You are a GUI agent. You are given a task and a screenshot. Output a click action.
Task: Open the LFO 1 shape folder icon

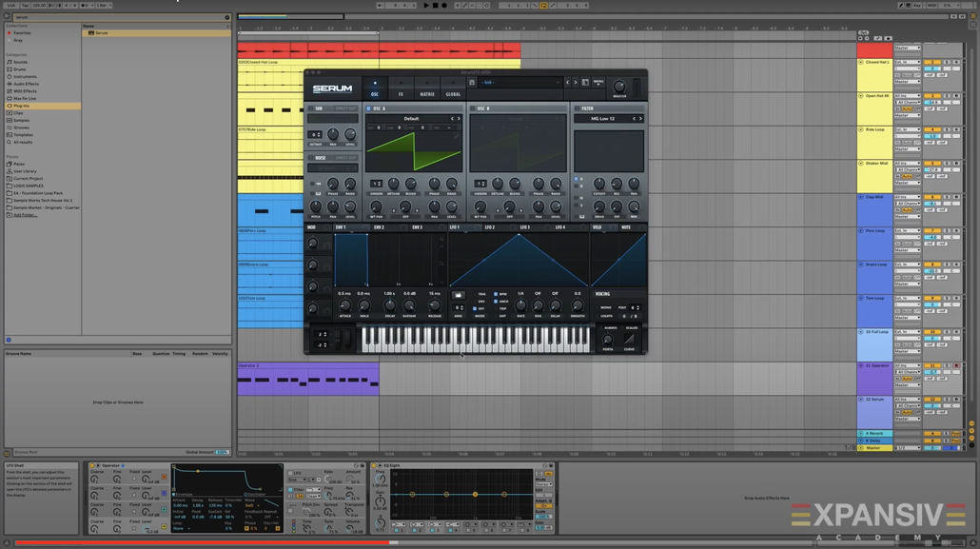coord(458,295)
